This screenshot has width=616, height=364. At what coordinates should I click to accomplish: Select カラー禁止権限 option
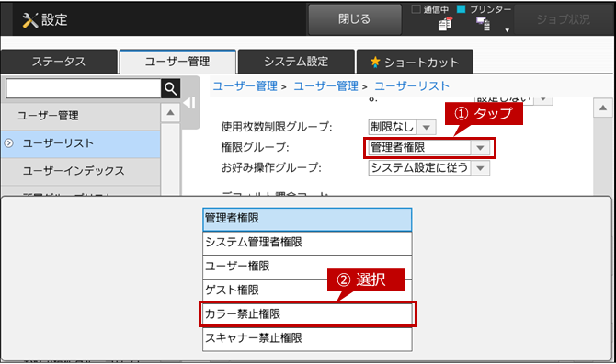point(307,314)
